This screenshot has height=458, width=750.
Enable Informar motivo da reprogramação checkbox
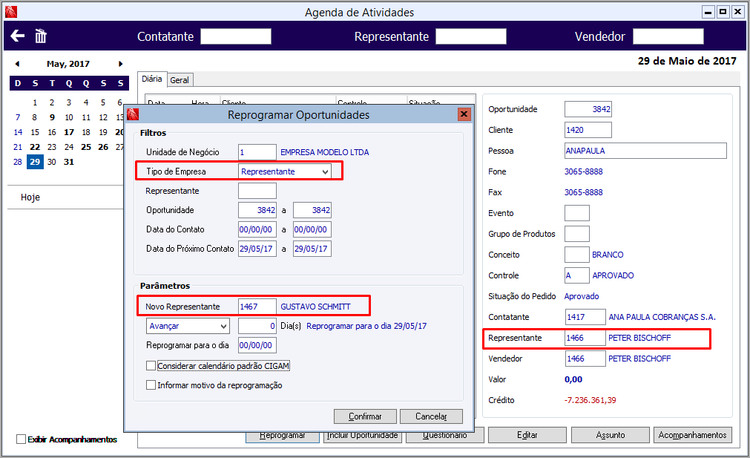click(151, 385)
